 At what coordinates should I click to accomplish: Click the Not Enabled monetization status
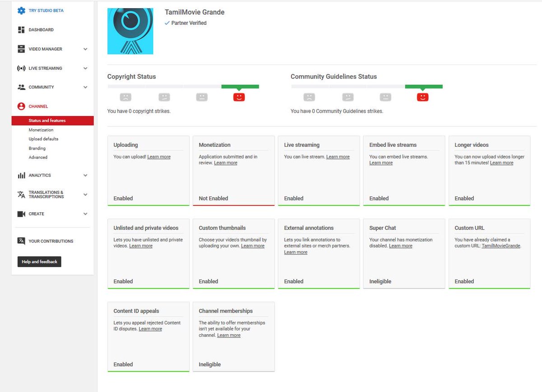point(213,198)
